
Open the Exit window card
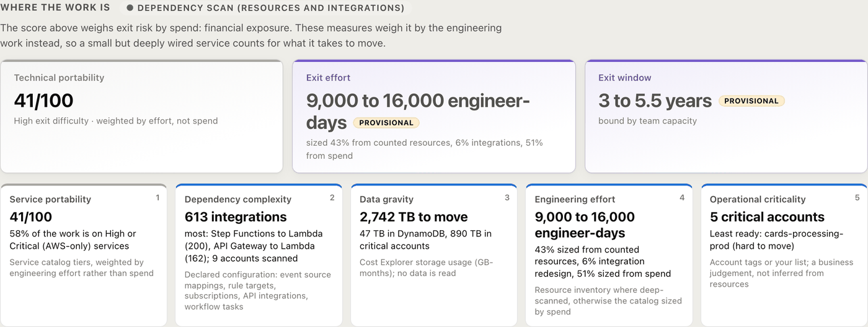pos(726,116)
